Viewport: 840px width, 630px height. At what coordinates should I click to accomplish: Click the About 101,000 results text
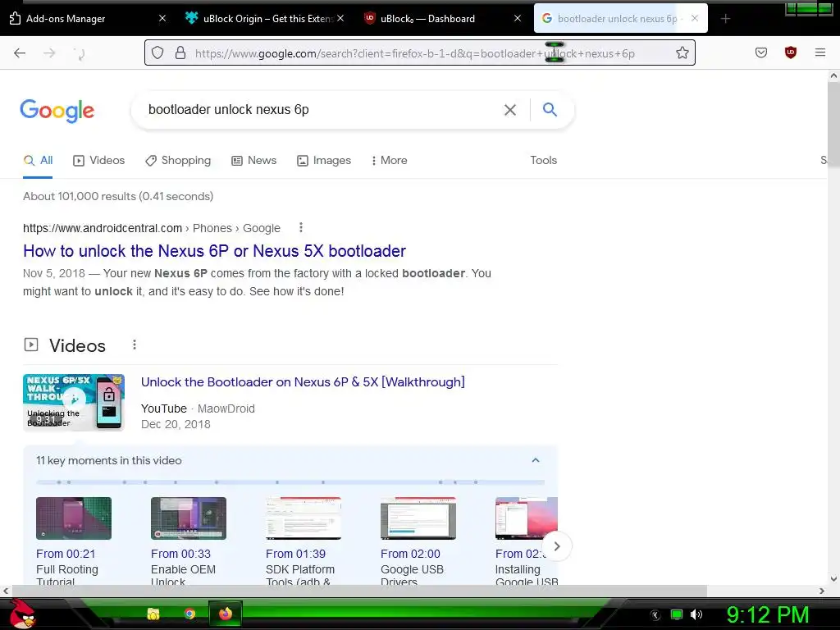(118, 196)
